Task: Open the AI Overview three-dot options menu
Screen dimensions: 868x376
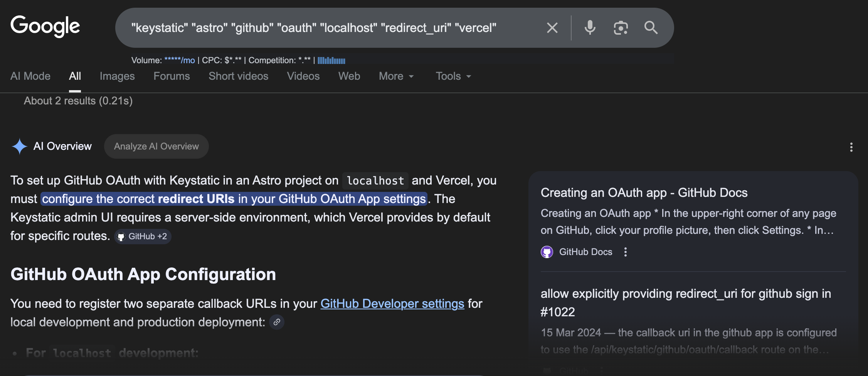Action: click(851, 147)
